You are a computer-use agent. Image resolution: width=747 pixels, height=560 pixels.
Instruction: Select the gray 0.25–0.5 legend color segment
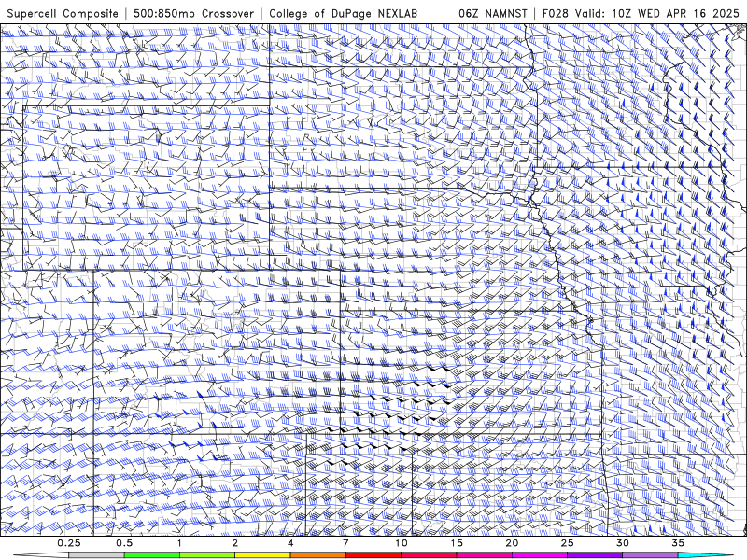click(97, 555)
